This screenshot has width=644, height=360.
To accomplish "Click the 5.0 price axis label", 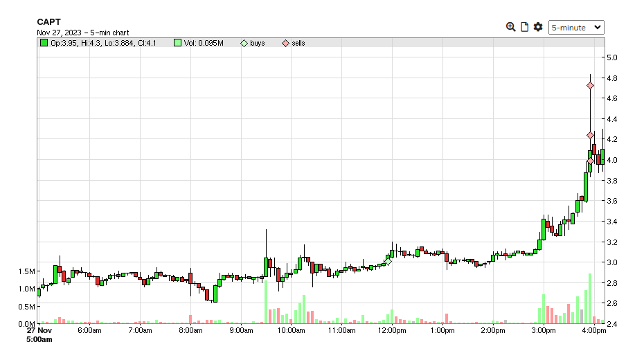I will 612,57.
